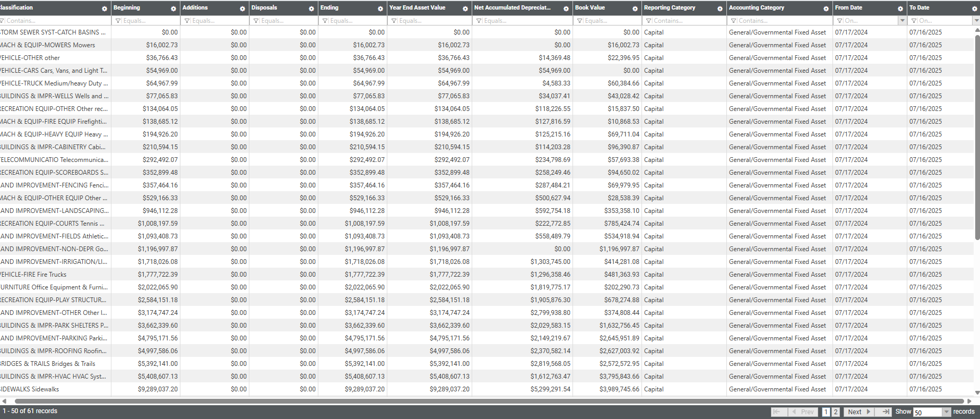Open Additions column settings gear

pyautogui.click(x=242, y=8)
